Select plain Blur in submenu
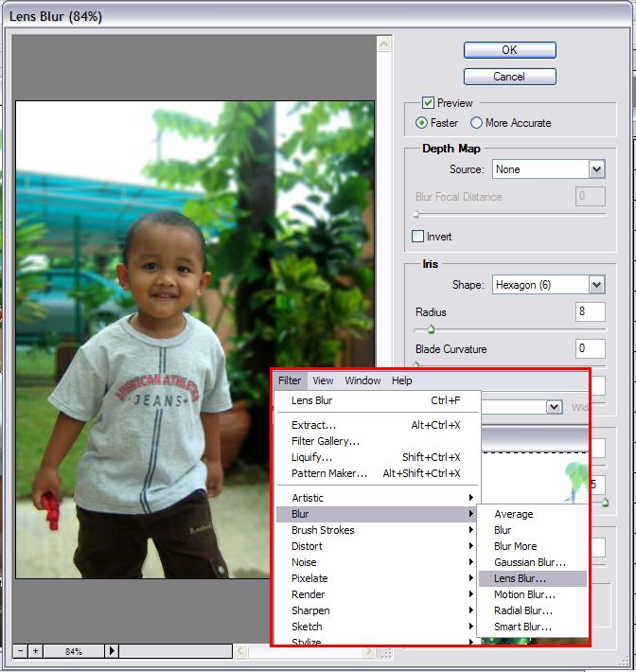Image resolution: width=636 pixels, height=672 pixels. [533, 530]
